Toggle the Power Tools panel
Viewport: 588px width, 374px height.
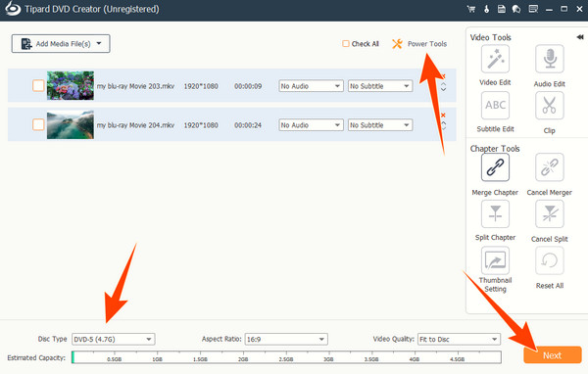click(x=419, y=44)
